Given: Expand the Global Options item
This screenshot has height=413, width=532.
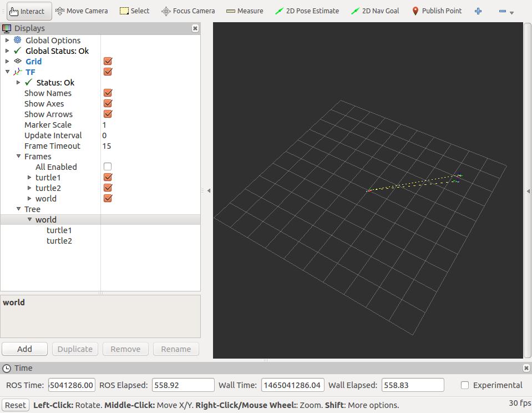Looking at the screenshot, I should pos(7,41).
